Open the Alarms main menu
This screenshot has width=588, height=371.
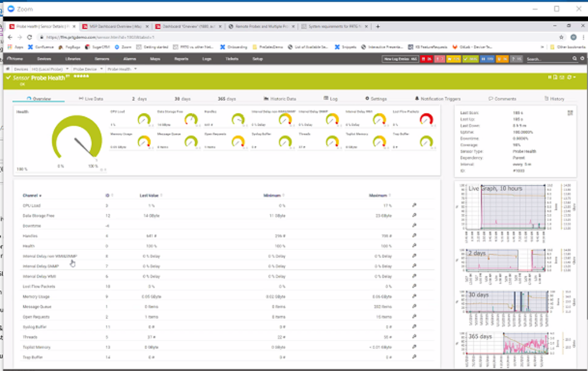coord(129,59)
